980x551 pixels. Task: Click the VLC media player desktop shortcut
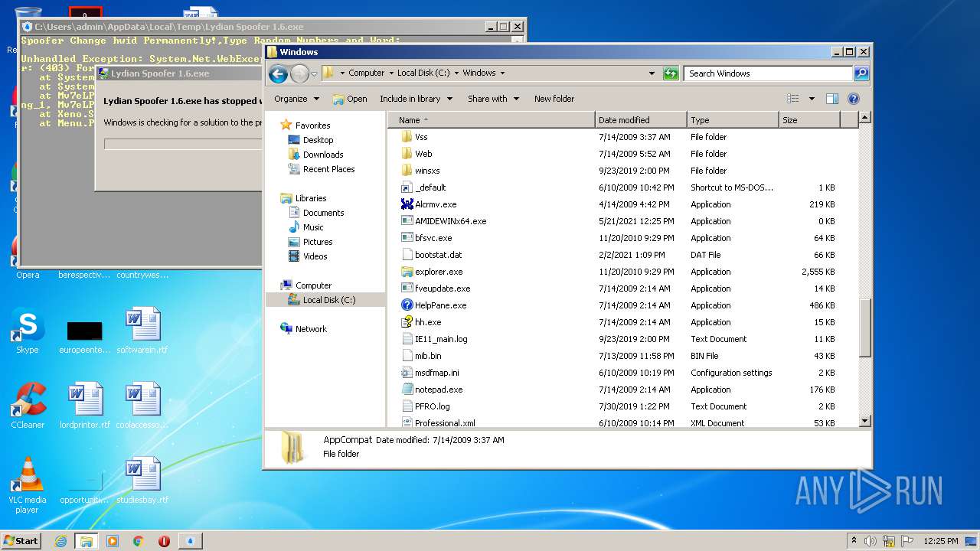(x=28, y=484)
